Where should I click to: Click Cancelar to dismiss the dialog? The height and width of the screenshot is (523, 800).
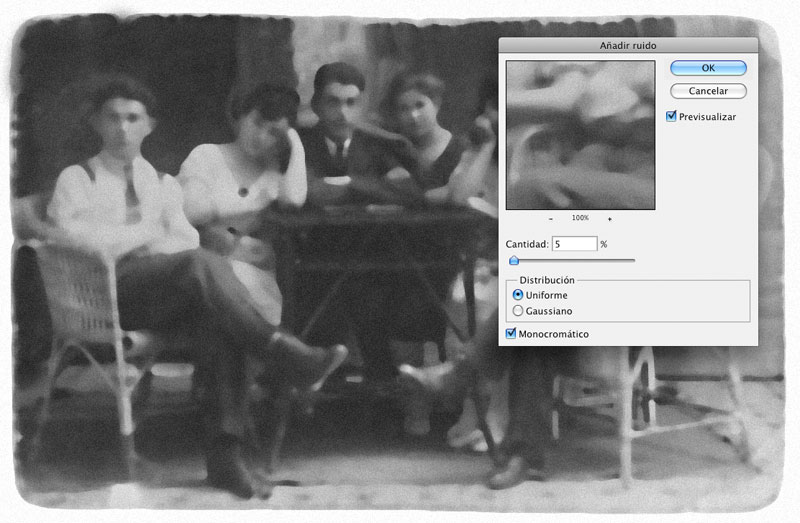point(708,91)
